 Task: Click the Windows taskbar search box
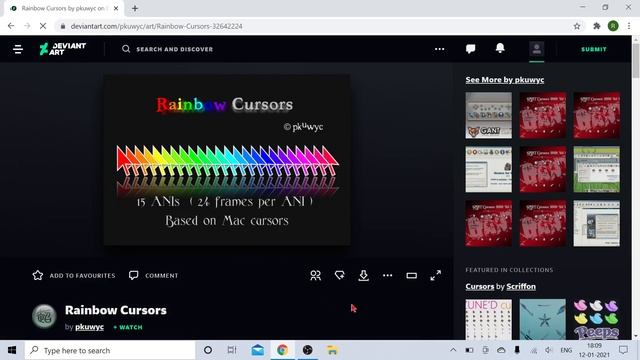pos(110,350)
